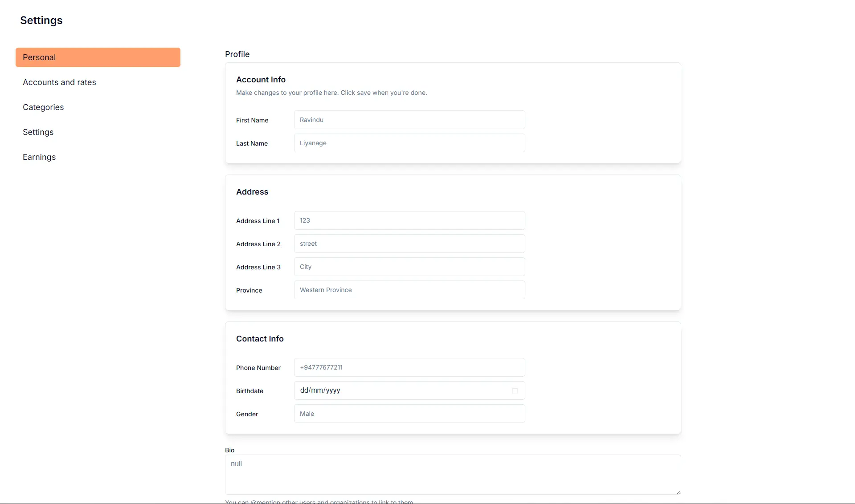Select the mm segment of Birthdate
Image resolution: width=855 pixels, height=504 pixels.
317,390
